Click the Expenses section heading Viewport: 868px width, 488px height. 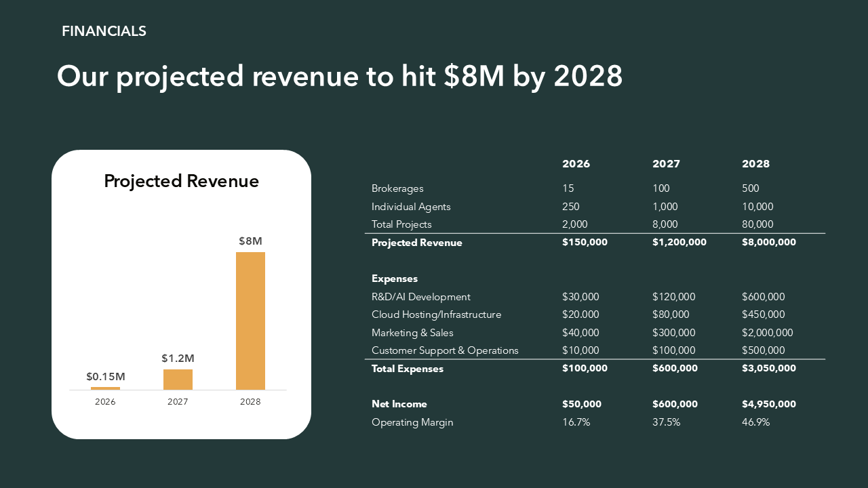(x=395, y=279)
